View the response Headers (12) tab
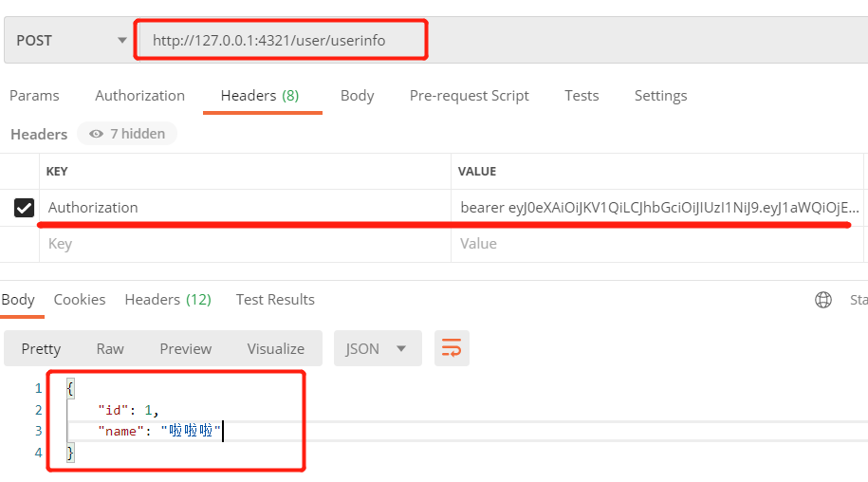 click(168, 300)
